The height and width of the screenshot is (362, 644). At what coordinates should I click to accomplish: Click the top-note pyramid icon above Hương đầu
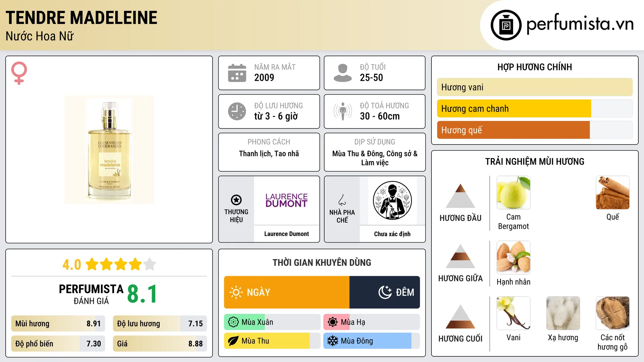point(460,196)
